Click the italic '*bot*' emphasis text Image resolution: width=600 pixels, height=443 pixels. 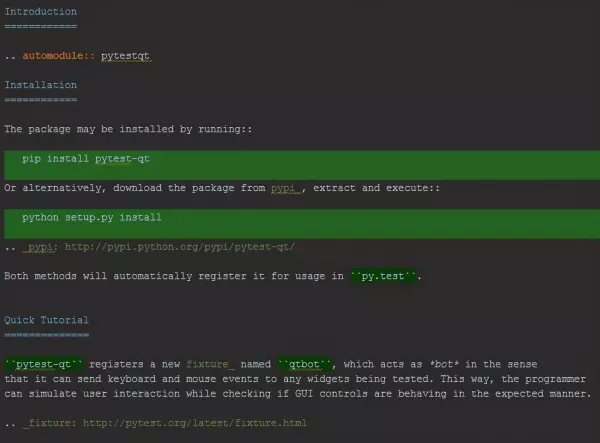[444, 364]
